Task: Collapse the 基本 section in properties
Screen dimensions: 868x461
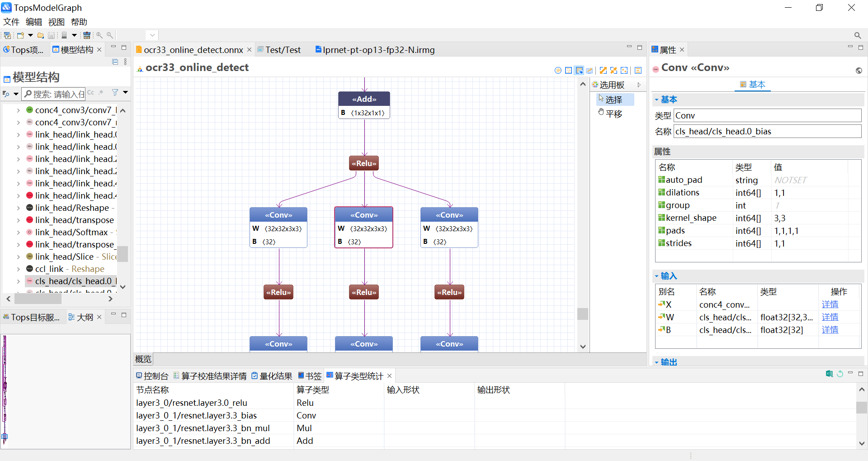Action: [x=656, y=100]
